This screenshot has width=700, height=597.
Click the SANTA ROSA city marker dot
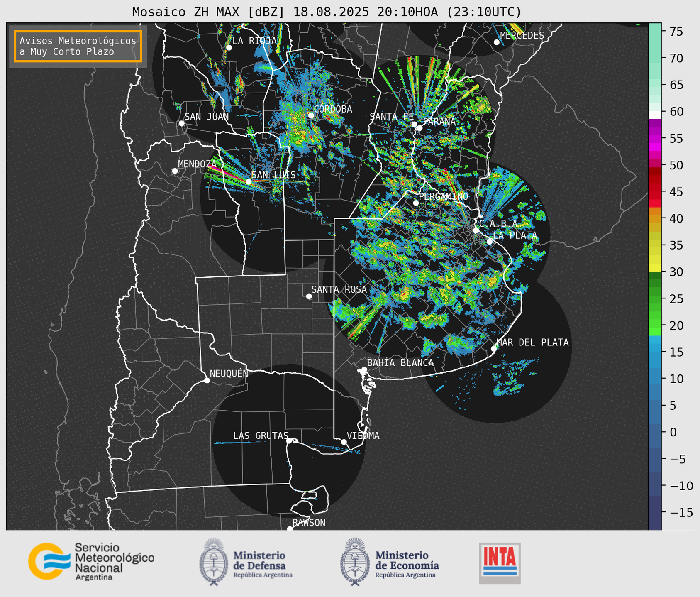point(309,296)
